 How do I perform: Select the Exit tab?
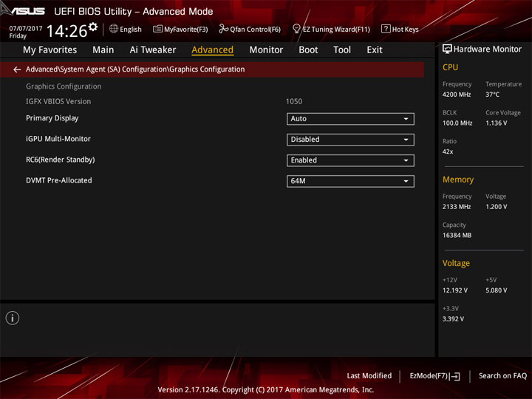tap(374, 50)
